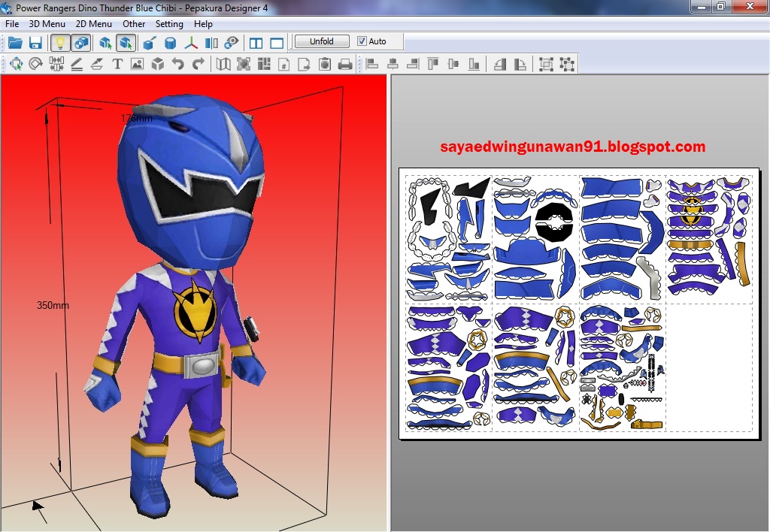
Task: Rotate selected part counterclockwise
Action: pyautogui.click(x=500, y=64)
